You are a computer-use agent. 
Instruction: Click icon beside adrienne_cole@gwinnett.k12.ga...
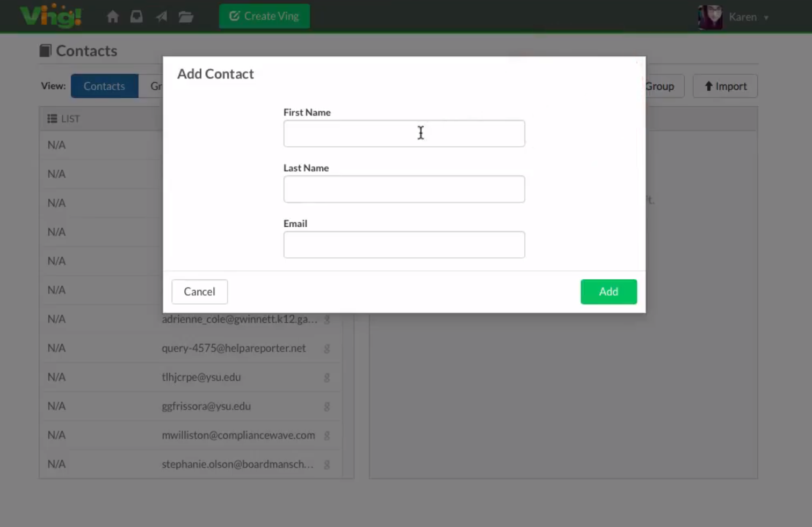(x=327, y=320)
